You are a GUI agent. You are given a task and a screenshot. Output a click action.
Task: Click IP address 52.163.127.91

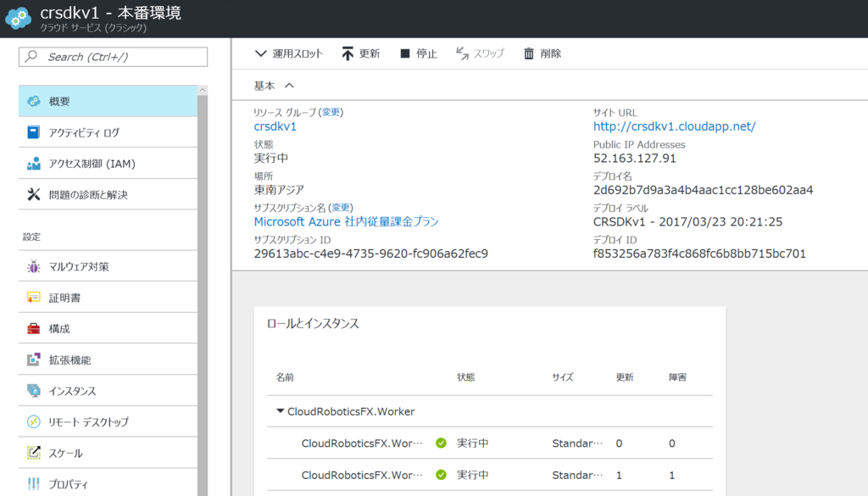click(x=634, y=159)
